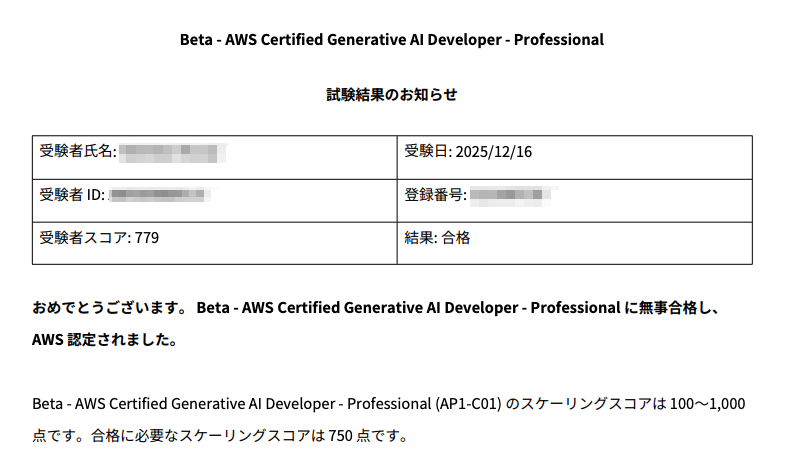The height and width of the screenshot is (471, 786).
Task: Select the 受験日 label
Action: pyautogui.click(x=427, y=152)
